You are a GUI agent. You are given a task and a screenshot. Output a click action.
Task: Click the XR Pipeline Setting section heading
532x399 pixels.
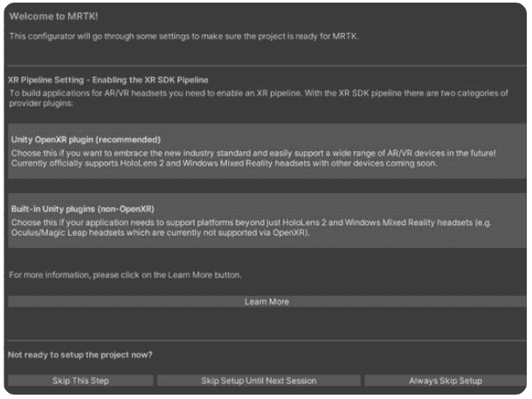108,80
